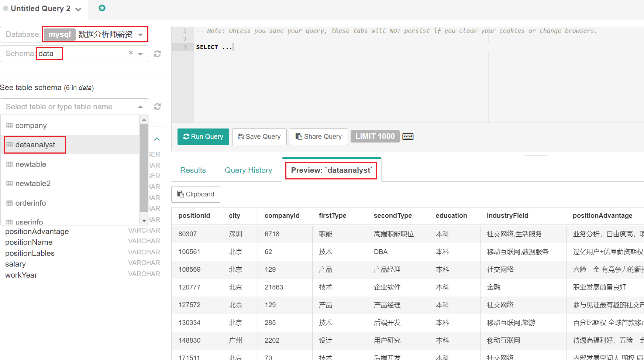This screenshot has width=644, height=360.
Task: Choose the newtable table
Action: [70, 164]
